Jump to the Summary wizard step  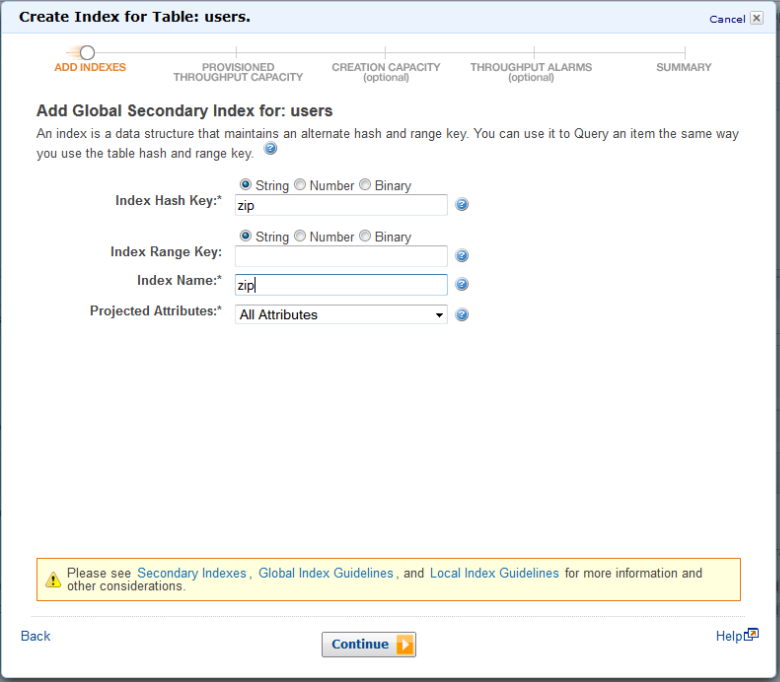(x=684, y=66)
